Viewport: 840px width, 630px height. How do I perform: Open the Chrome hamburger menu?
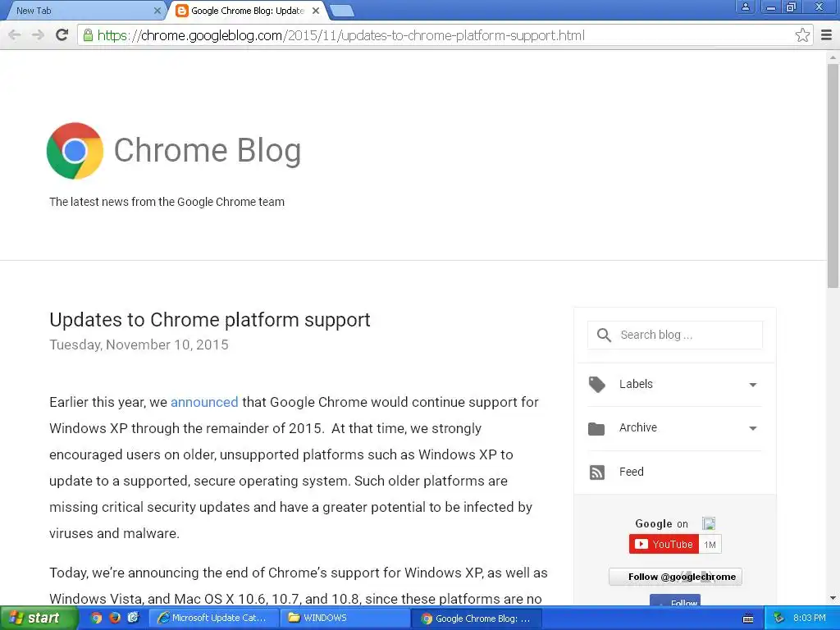(x=827, y=35)
